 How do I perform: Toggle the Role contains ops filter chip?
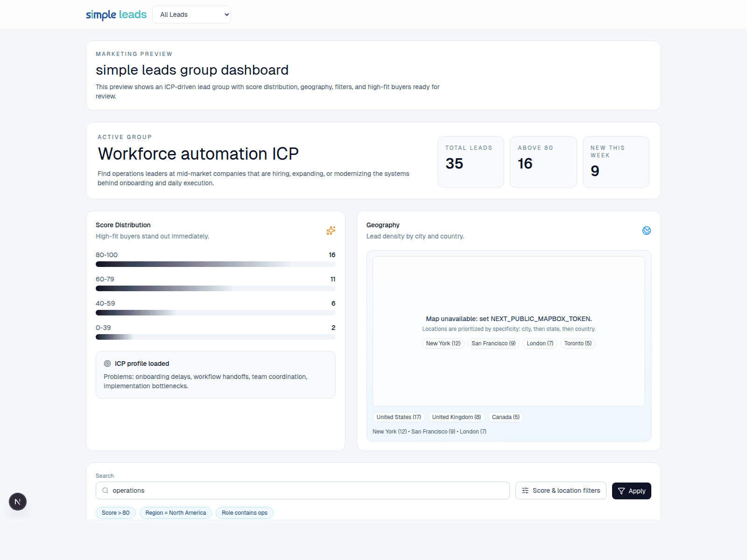click(x=244, y=512)
